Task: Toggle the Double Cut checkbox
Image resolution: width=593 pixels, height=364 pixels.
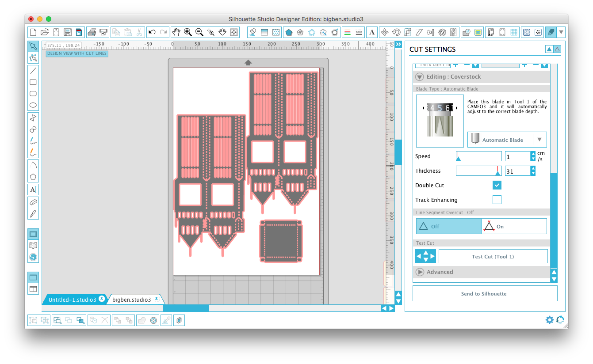Action: tap(497, 186)
